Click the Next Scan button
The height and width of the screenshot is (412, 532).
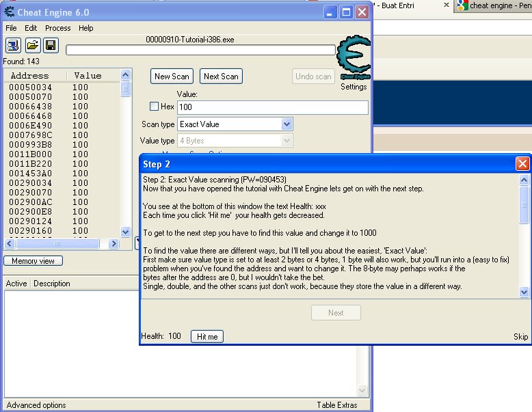(x=221, y=77)
